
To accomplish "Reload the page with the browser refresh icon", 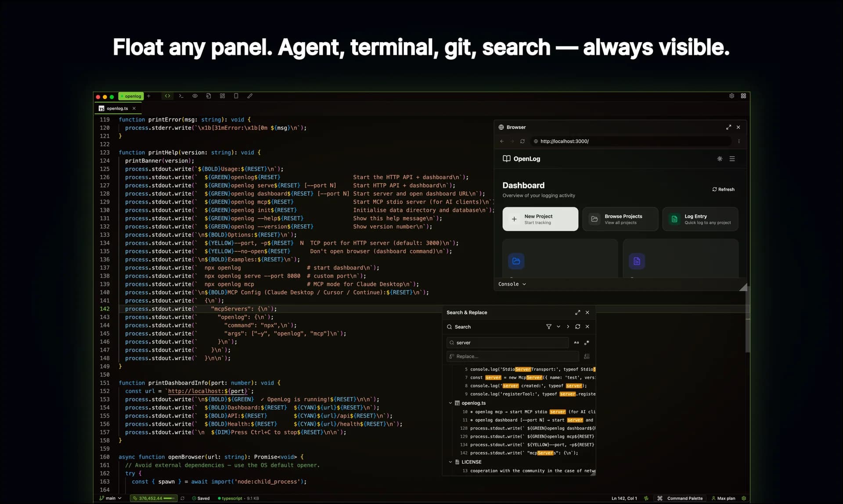I will coord(522,141).
